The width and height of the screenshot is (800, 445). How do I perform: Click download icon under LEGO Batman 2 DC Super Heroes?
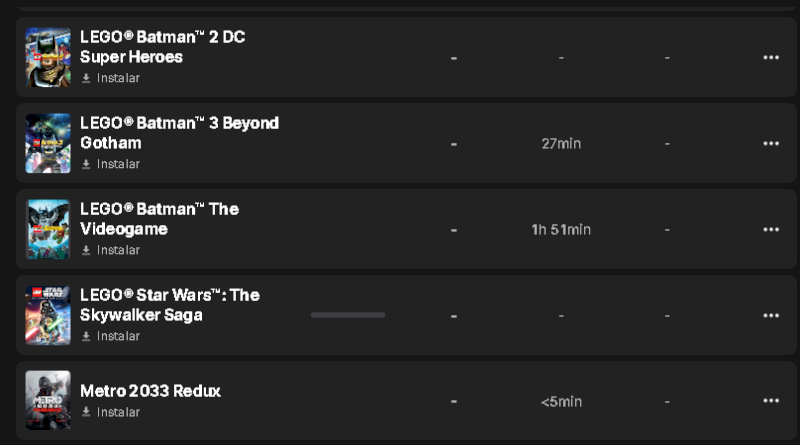(86, 78)
